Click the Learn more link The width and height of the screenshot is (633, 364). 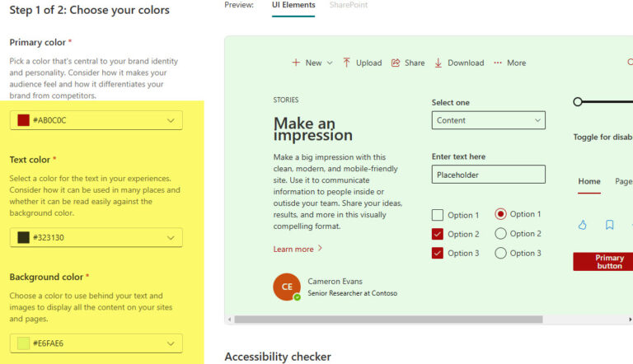coord(293,250)
